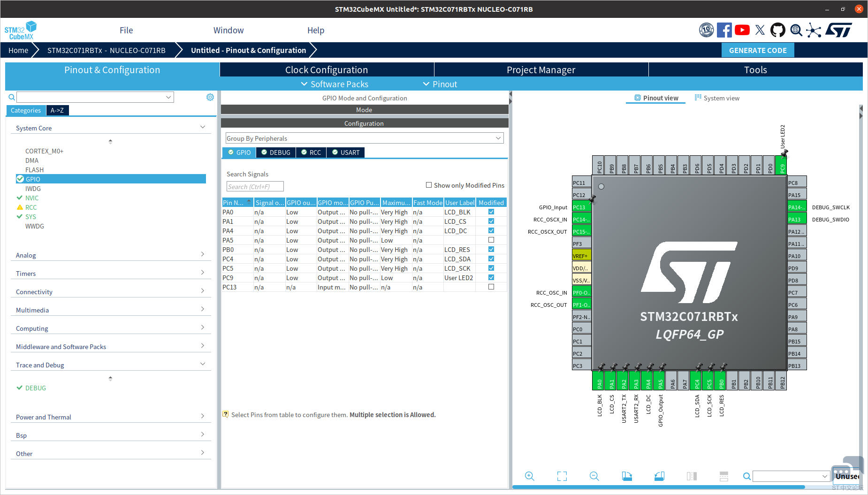Switch to the Tools tab
Image resolution: width=868 pixels, height=495 pixels.
755,69
